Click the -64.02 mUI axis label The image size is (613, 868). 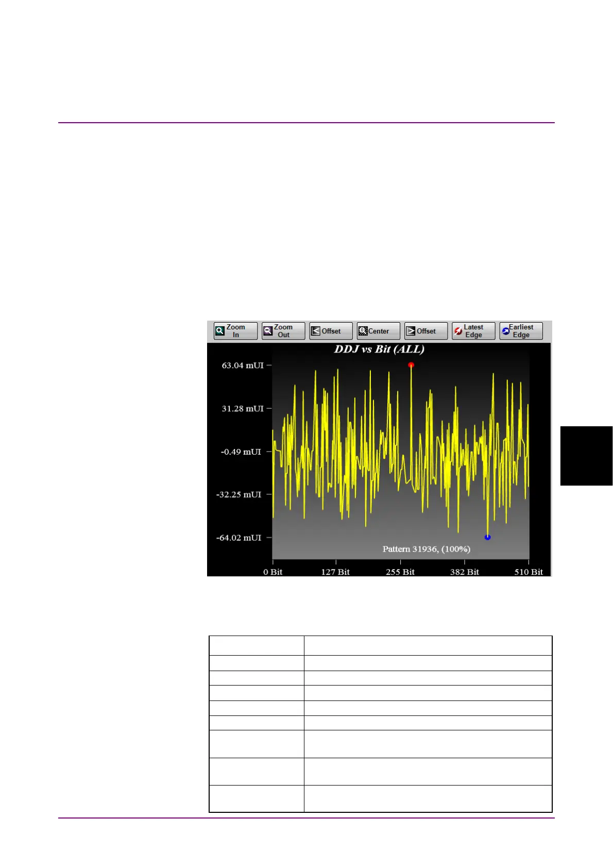tap(239, 538)
